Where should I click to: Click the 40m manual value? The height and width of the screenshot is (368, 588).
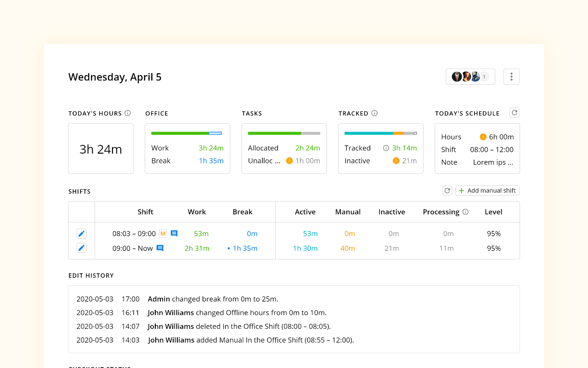click(348, 248)
